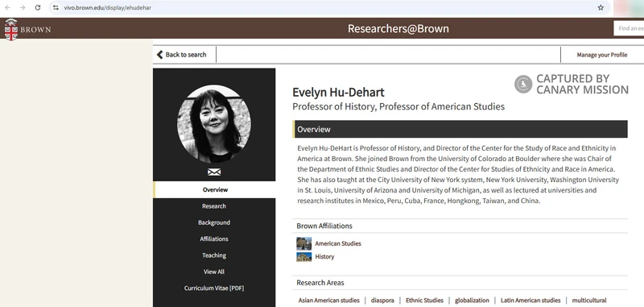Image resolution: width=644 pixels, height=307 pixels.
Task: Open the American Studies affiliation link
Action: (x=338, y=243)
